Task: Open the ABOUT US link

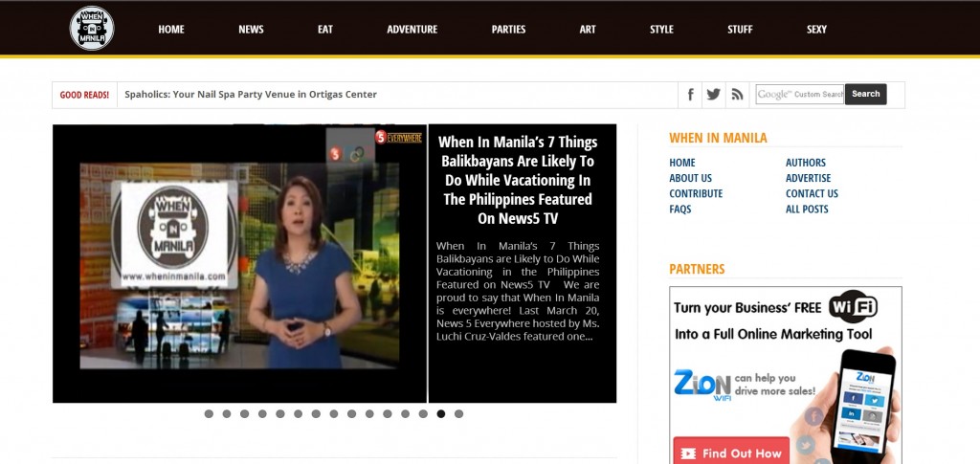Action: coord(690,178)
